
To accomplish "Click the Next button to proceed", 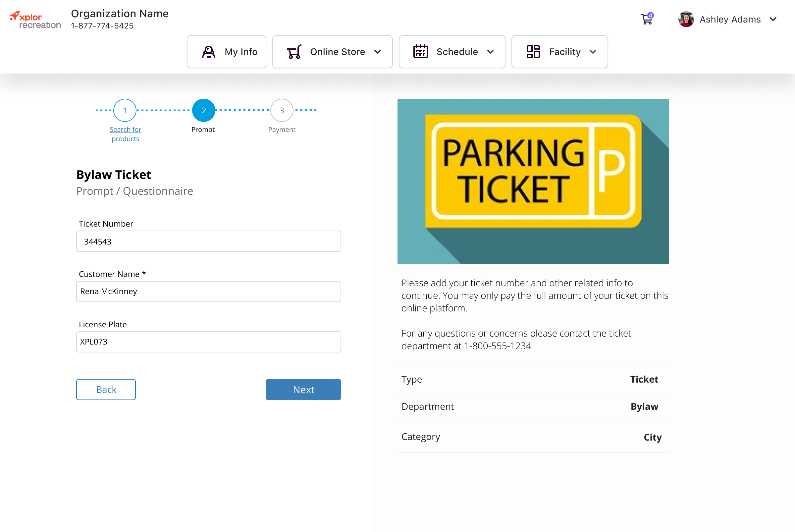I will pos(303,390).
